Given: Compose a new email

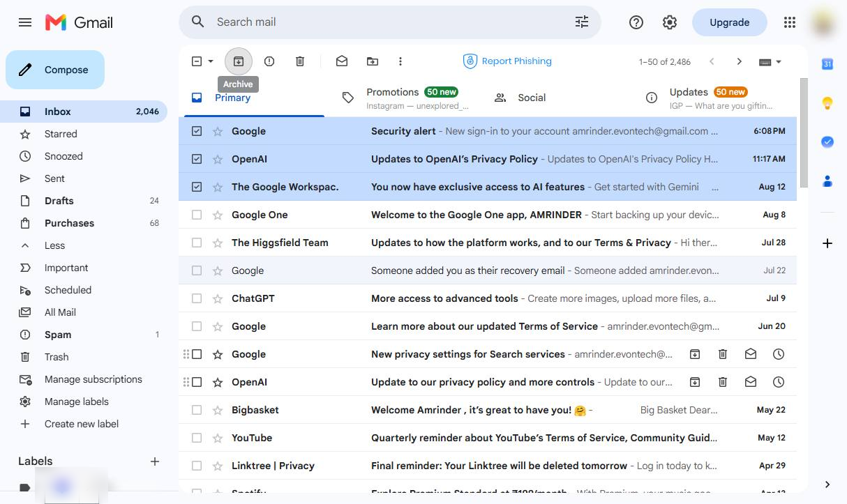Looking at the screenshot, I should coord(55,70).
